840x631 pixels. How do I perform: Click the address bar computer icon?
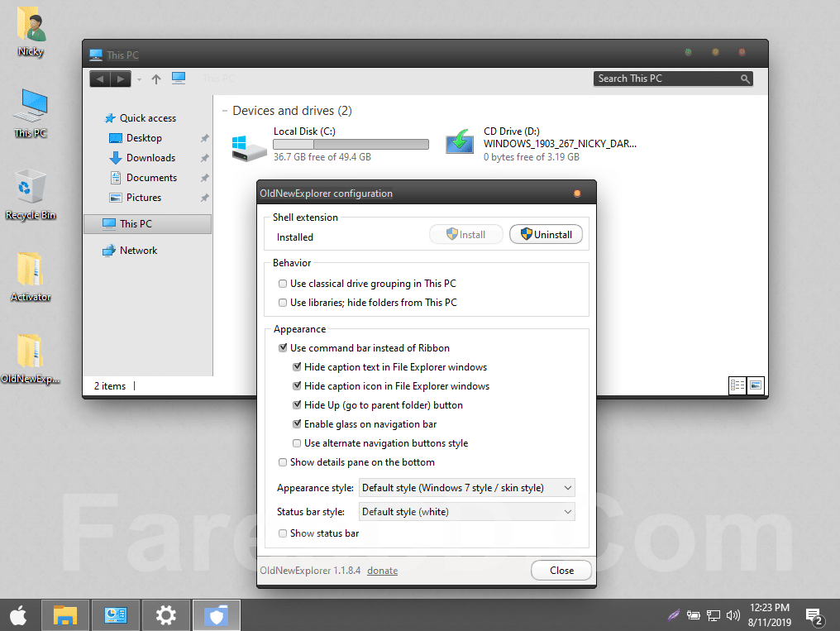pos(179,79)
